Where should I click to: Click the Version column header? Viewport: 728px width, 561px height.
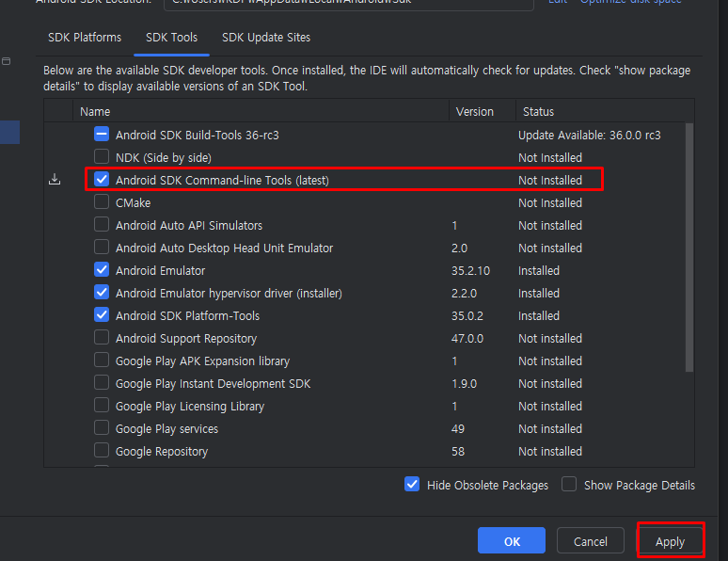tap(483, 112)
